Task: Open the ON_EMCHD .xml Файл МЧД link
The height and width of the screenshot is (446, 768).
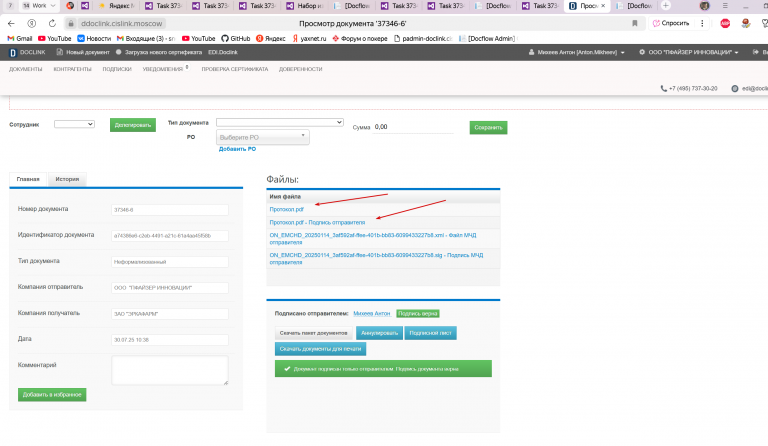Action: click(x=373, y=238)
